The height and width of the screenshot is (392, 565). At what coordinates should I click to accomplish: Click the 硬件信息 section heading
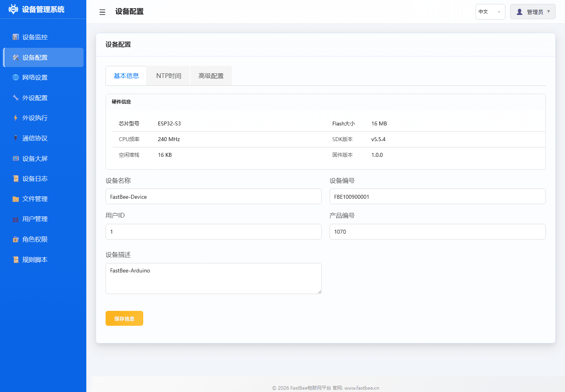click(121, 102)
